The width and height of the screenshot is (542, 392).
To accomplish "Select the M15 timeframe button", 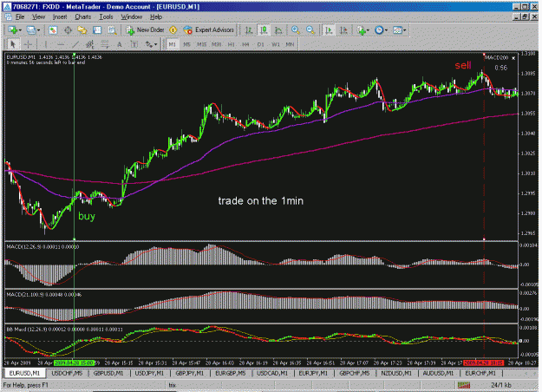I will point(201,44).
